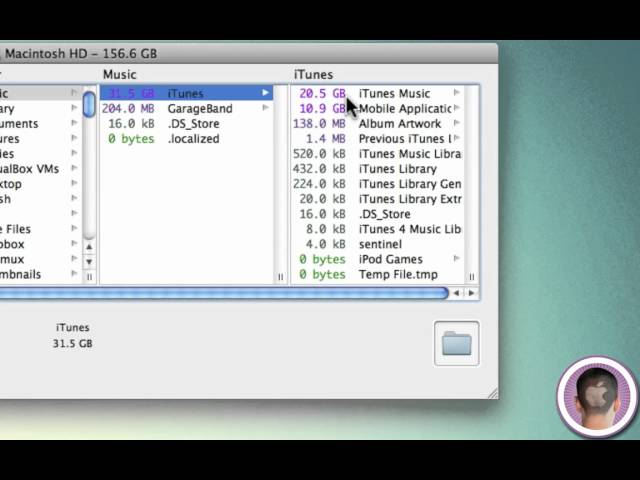Click the Apple head avatar logo
640x480 pixels.
pos(597,396)
